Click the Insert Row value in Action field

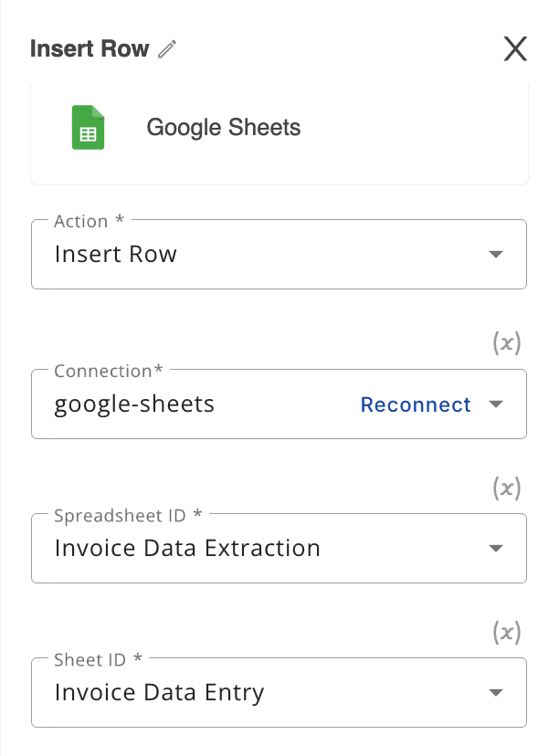pyautogui.click(x=116, y=254)
